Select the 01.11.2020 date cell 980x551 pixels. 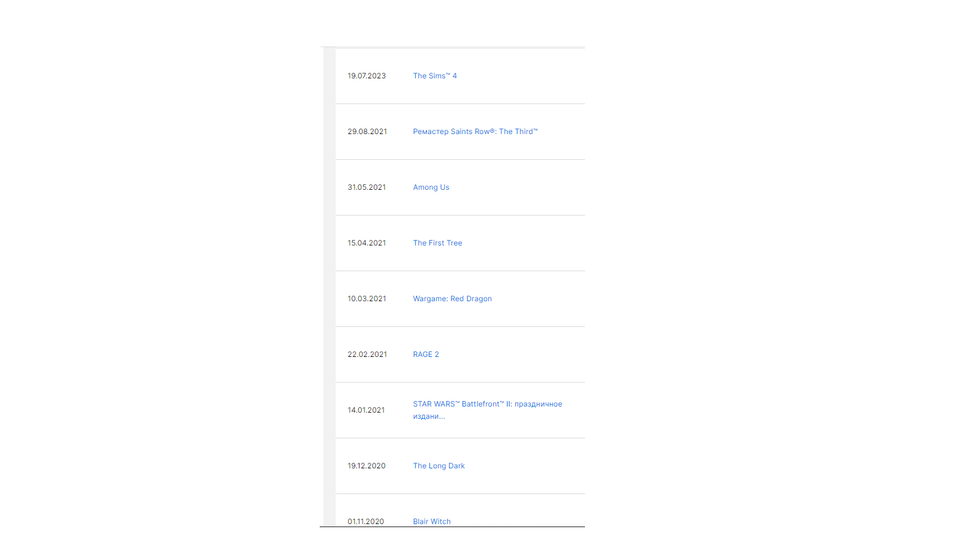[x=366, y=522]
